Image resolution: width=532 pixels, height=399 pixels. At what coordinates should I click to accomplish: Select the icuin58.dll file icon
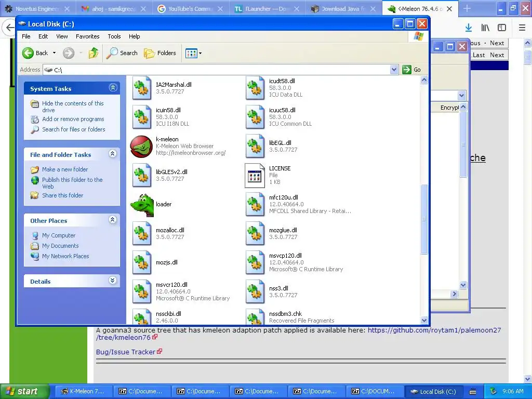(141, 117)
